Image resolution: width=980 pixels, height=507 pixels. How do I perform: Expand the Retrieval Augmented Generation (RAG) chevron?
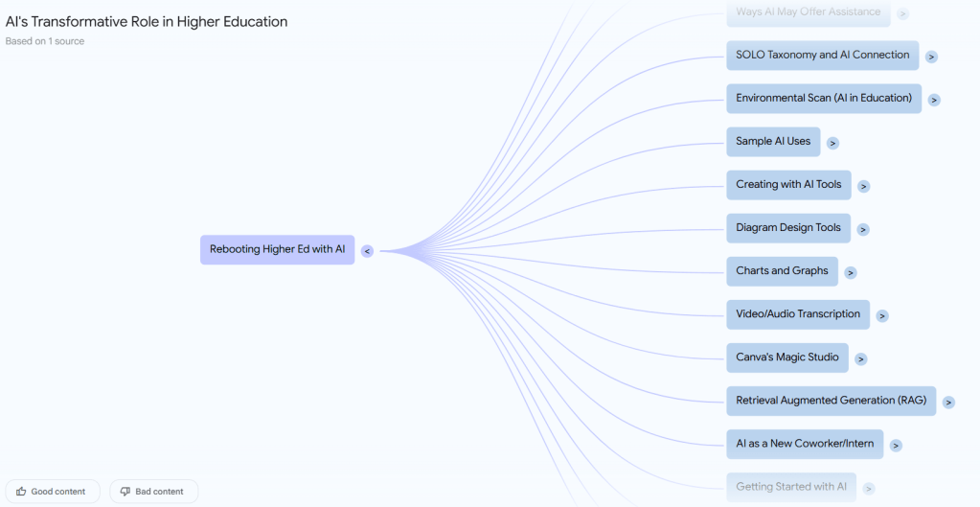(948, 402)
